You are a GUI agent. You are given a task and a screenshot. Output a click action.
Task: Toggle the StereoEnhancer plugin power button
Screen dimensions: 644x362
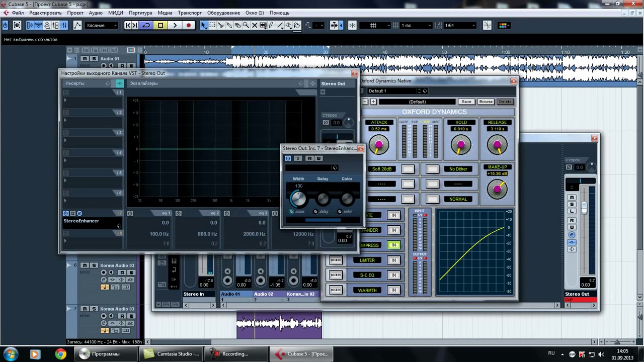coord(288,158)
